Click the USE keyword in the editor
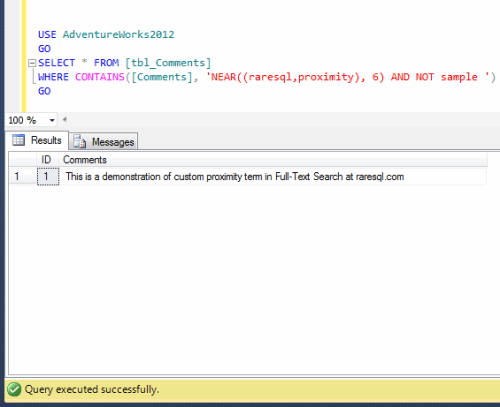Viewport: 500px width, 407px height. (x=47, y=35)
